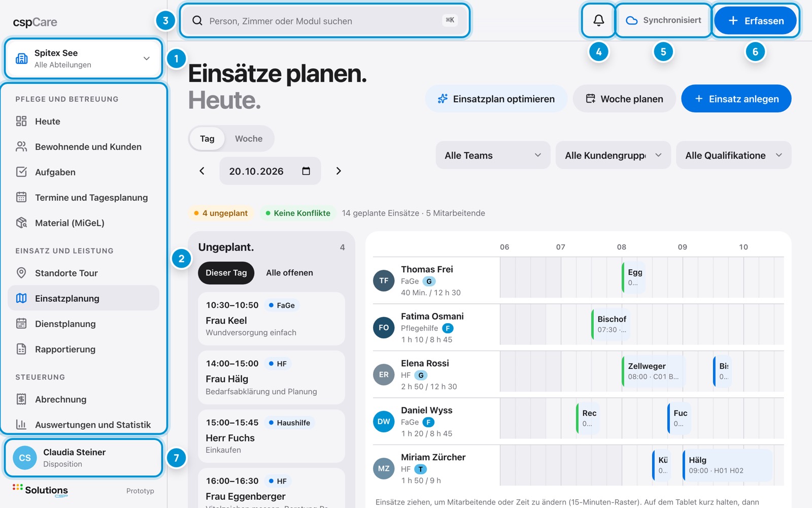Image resolution: width=812 pixels, height=508 pixels.
Task: Open Auswertungen und Statistik
Action: tap(83, 425)
